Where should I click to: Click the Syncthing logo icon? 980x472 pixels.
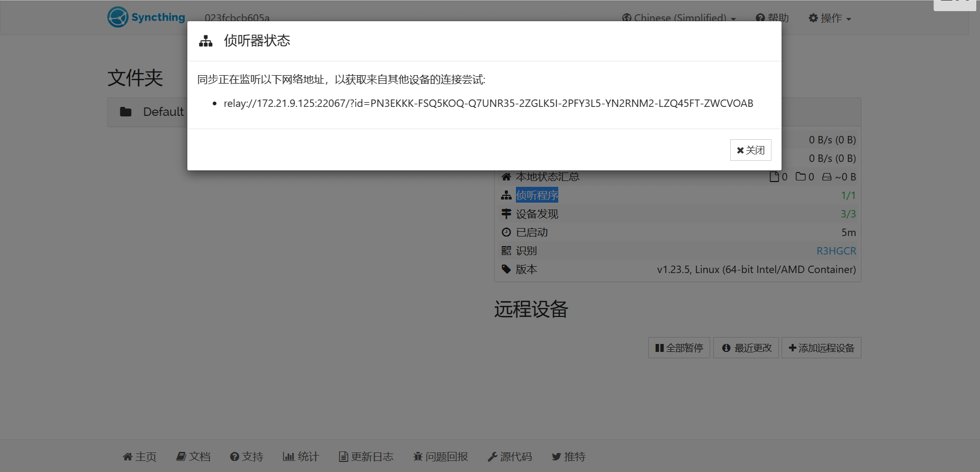[118, 17]
